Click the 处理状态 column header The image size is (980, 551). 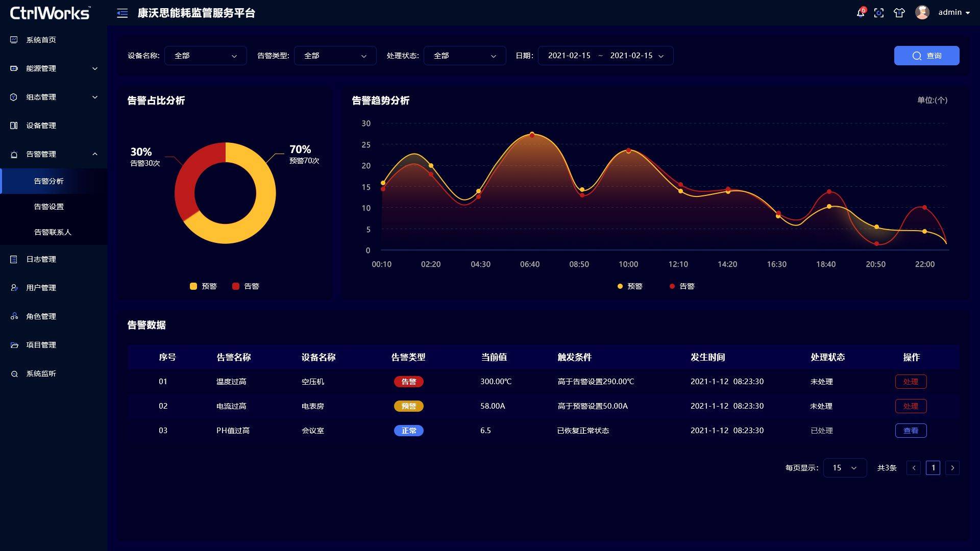[x=827, y=357]
